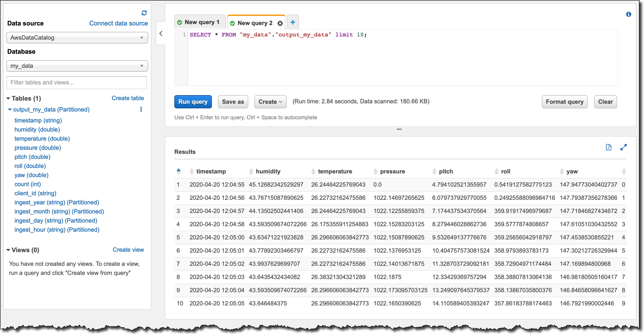Expand results panel to full screen
The image size is (644, 335).
click(x=623, y=147)
